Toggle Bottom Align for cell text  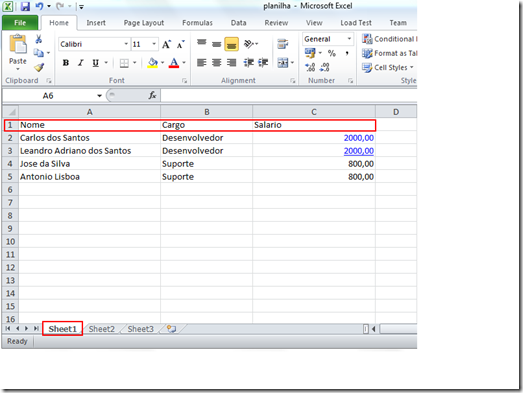tap(231, 44)
